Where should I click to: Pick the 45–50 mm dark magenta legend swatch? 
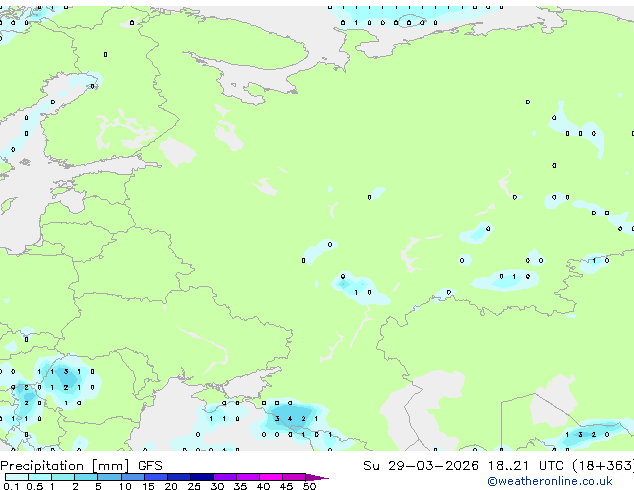coord(294,477)
